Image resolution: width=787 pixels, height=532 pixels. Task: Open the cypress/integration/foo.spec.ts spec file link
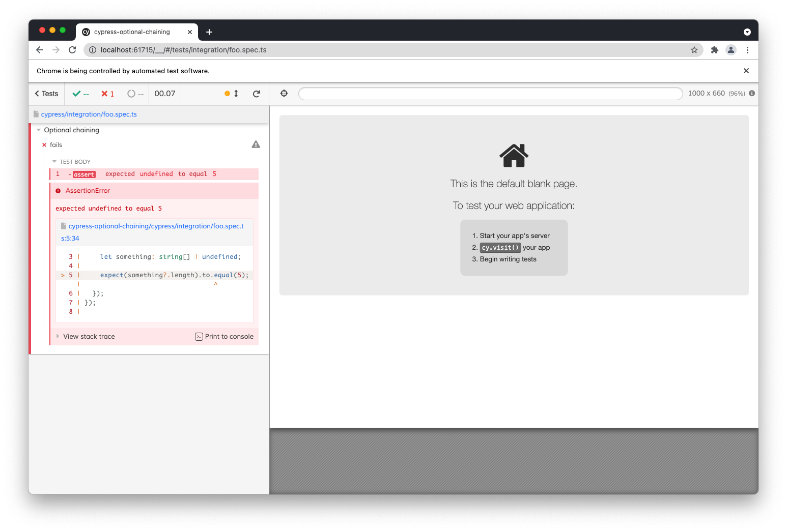tap(89, 114)
